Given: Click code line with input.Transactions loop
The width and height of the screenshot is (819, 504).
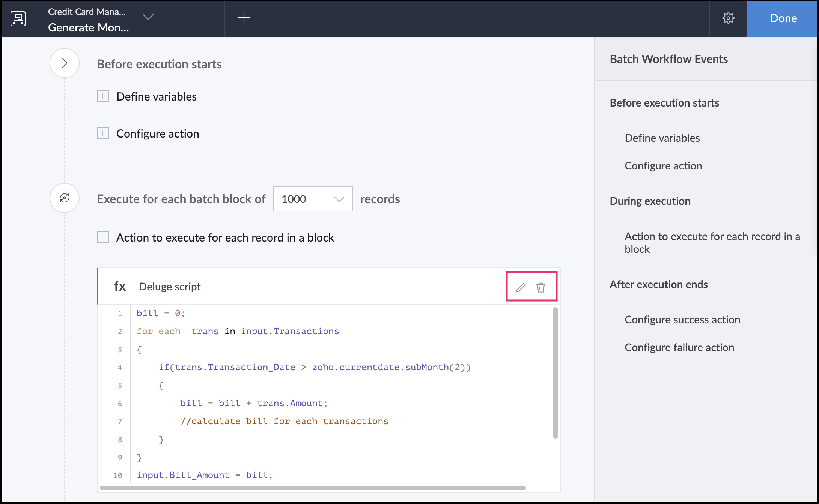Looking at the screenshot, I should coord(238,331).
